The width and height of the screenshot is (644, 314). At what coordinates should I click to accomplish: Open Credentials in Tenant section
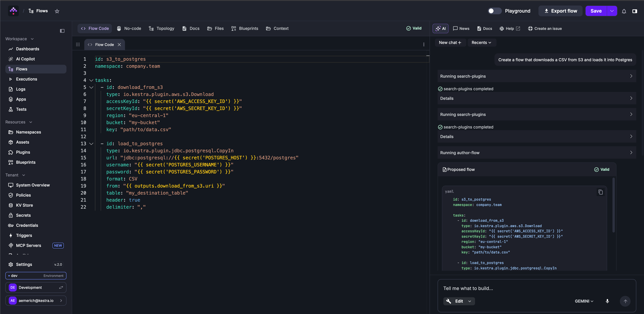tap(36, 225)
